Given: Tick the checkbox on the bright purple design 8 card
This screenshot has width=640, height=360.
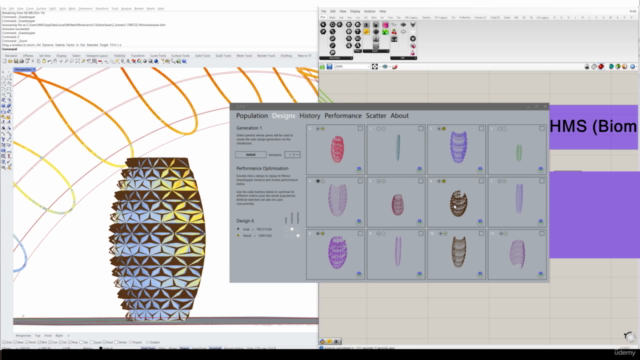Looking at the screenshot, I should (360, 233).
